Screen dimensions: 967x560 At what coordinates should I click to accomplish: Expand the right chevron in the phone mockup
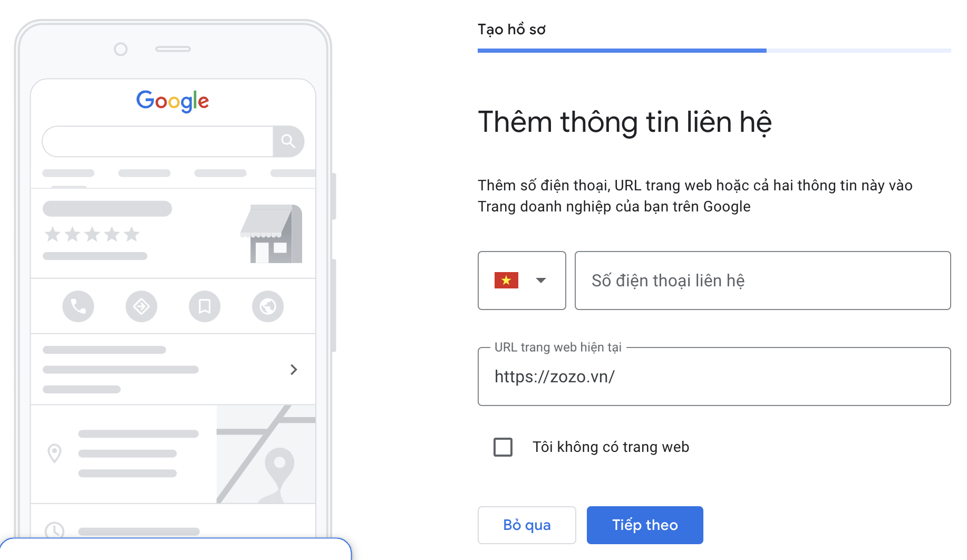click(x=294, y=370)
